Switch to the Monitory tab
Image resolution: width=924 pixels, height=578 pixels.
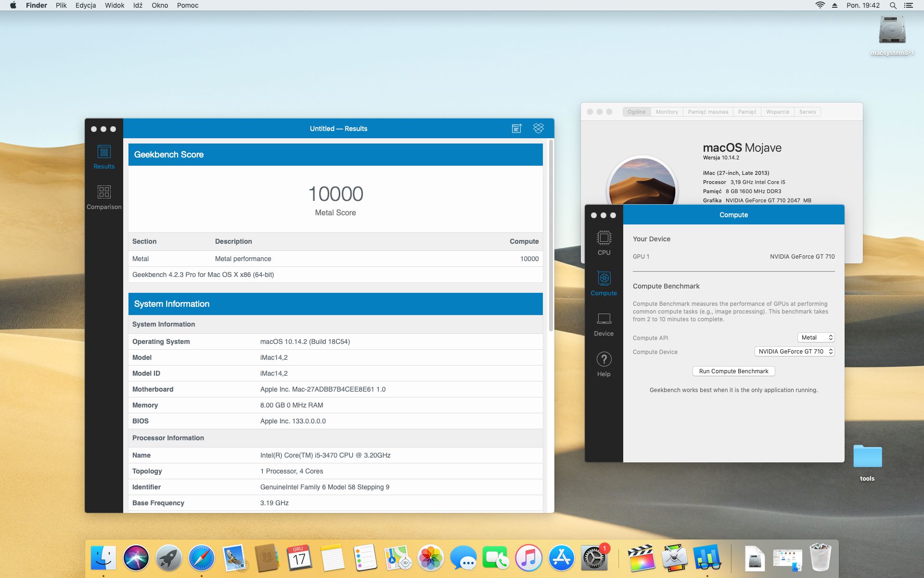(667, 112)
